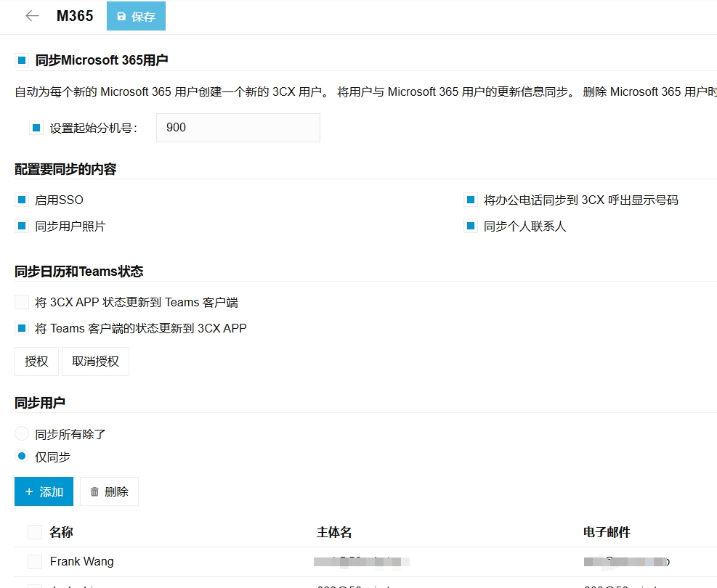Click the 名称 column header
The width and height of the screenshot is (717, 588).
point(61,532)
